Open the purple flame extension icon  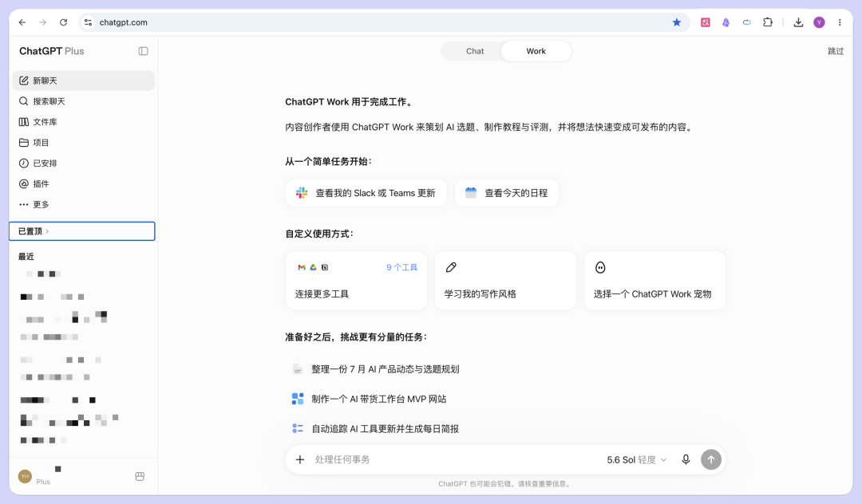726,22
